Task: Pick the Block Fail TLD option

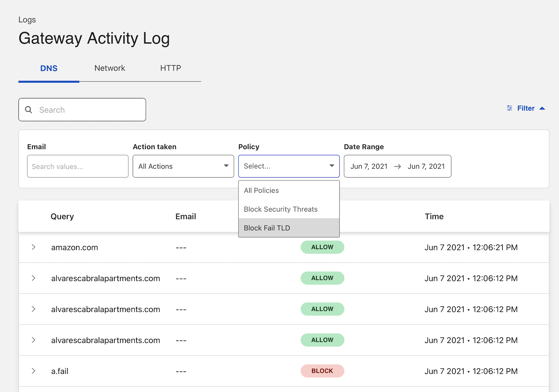Action: pyautogui.click(x=267, y=228)
